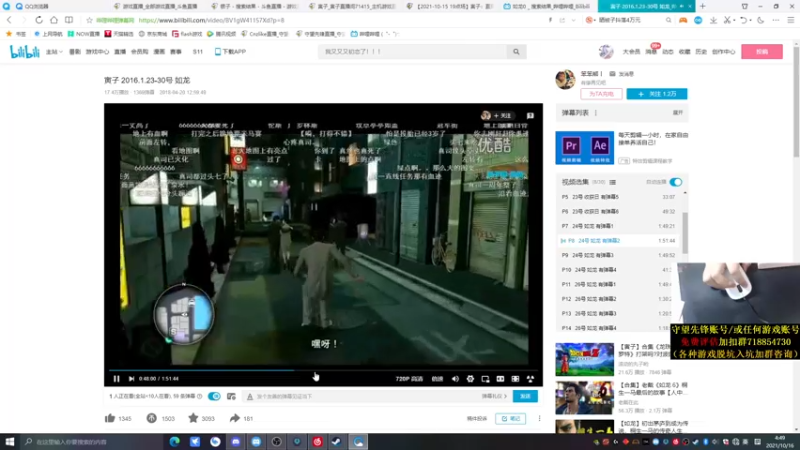Go to browser home page icon
This screenshot has width=800, height=450.
54,20
